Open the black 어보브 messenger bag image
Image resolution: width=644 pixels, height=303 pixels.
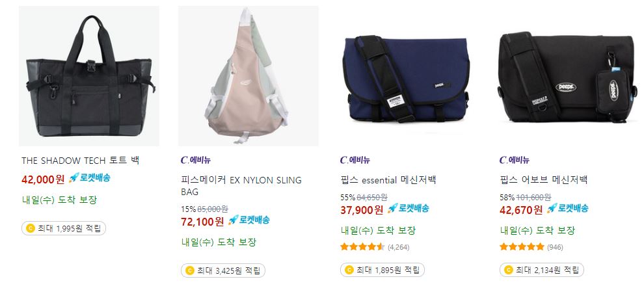point(567,76)
